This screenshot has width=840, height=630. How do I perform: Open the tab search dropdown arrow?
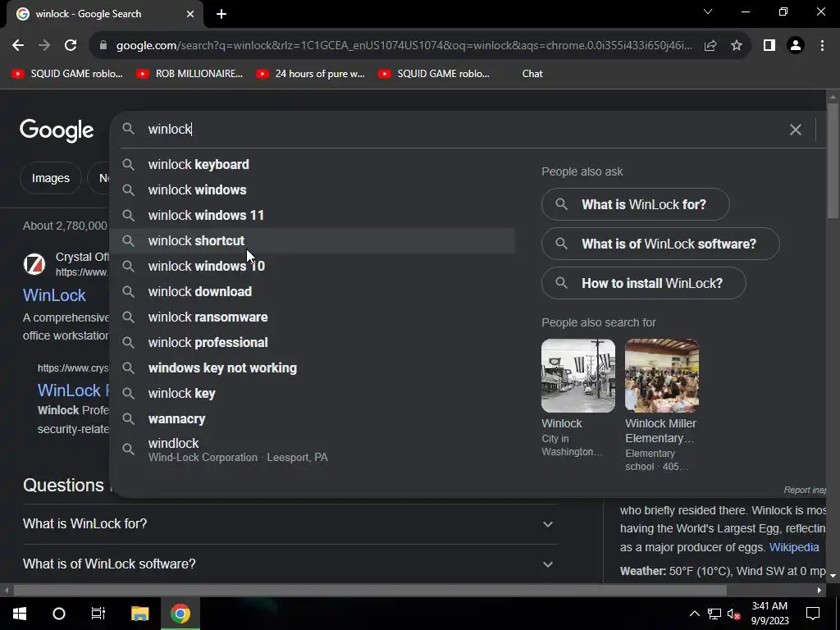(x=708, y=11)
